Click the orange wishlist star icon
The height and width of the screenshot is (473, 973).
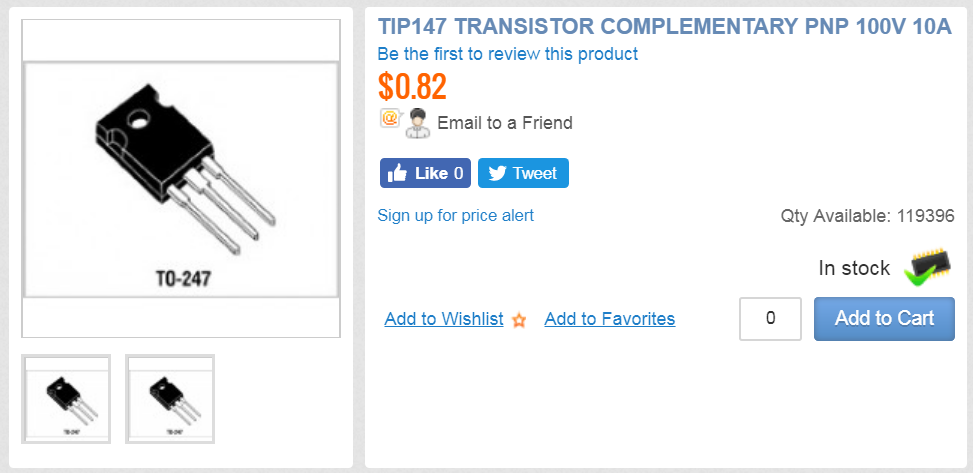519,320
